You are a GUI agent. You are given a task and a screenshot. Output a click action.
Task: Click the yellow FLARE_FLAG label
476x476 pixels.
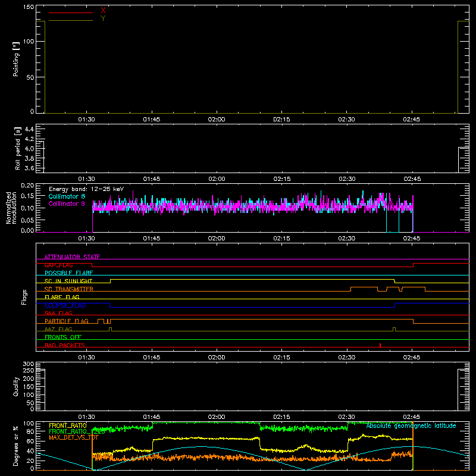pyautogui.click(x=62, y=297)
